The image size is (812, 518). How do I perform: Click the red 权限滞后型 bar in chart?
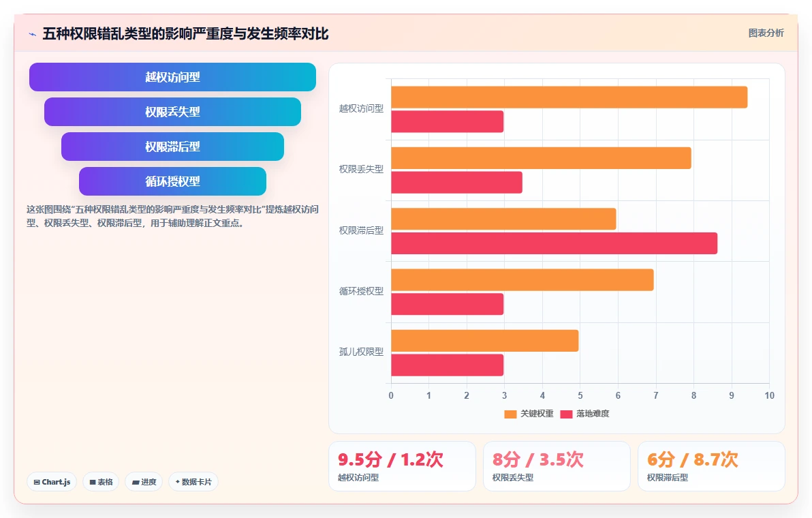click(554, 243)
